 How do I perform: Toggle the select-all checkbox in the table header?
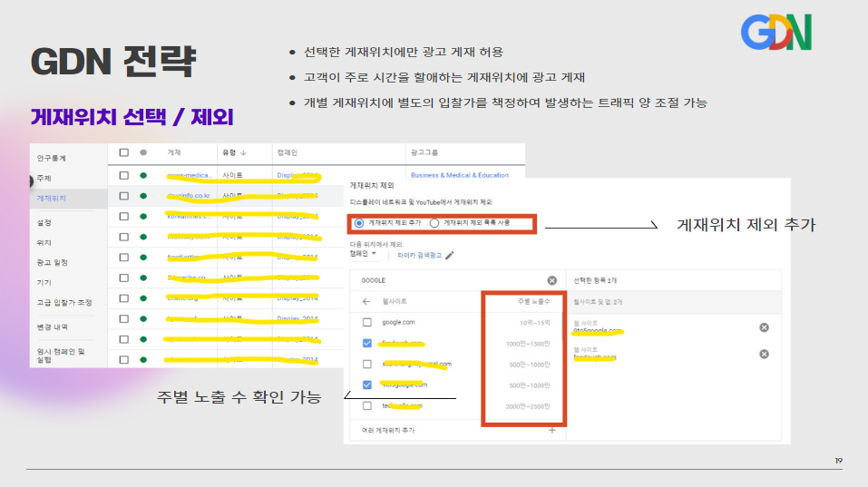coord(124,152)
